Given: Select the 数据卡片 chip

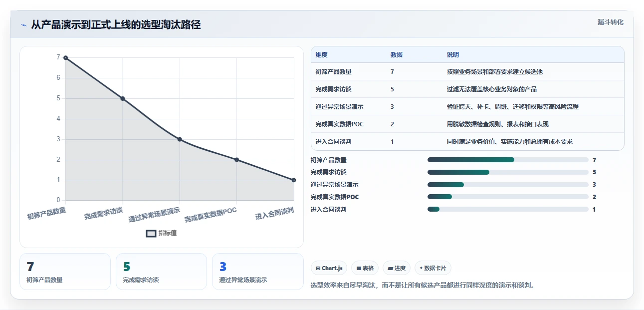Looking at the screenshot, I should coord(433,268).
